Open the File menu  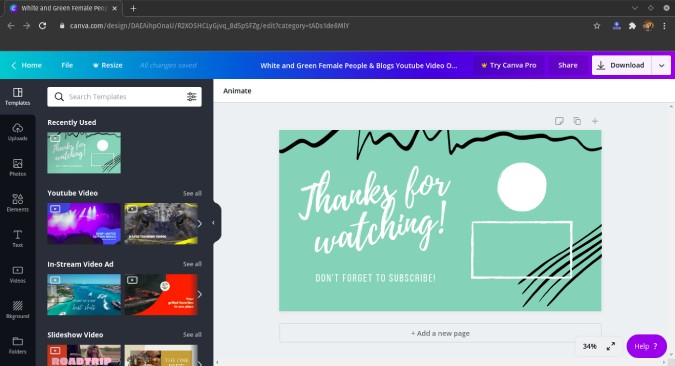click(67, 65)
